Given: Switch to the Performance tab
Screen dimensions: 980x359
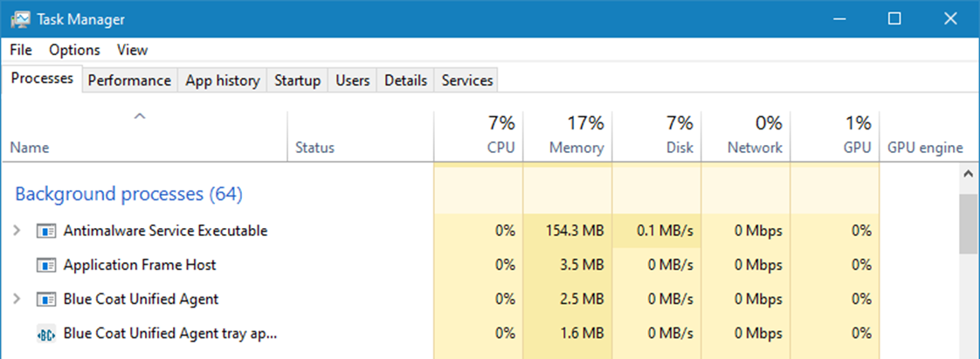Looking at the screenshot, I should pos(129,80).
